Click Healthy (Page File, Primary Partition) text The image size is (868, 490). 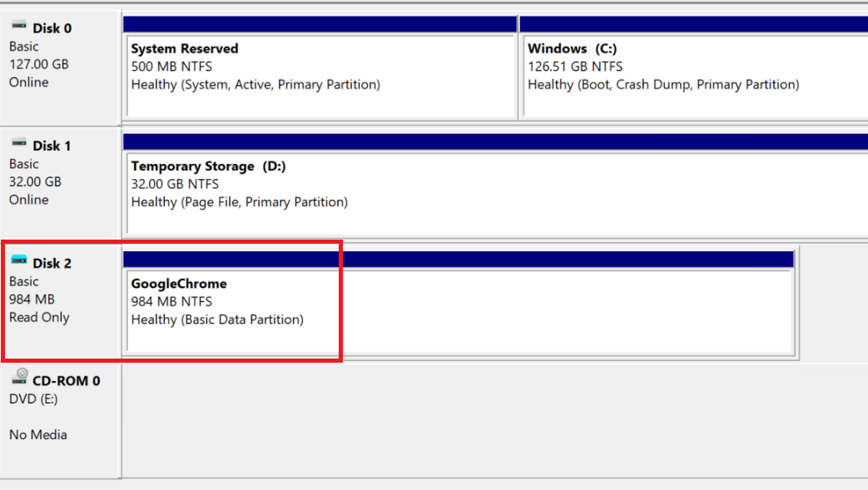point(240,202)
